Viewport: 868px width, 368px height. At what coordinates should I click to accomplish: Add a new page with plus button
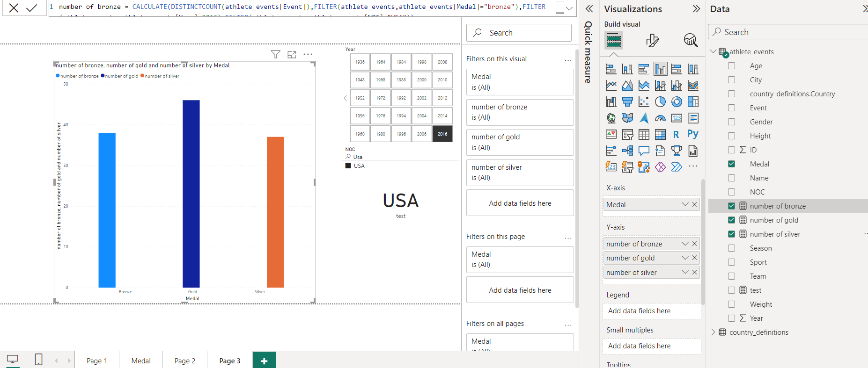click(x=264, y=361)
